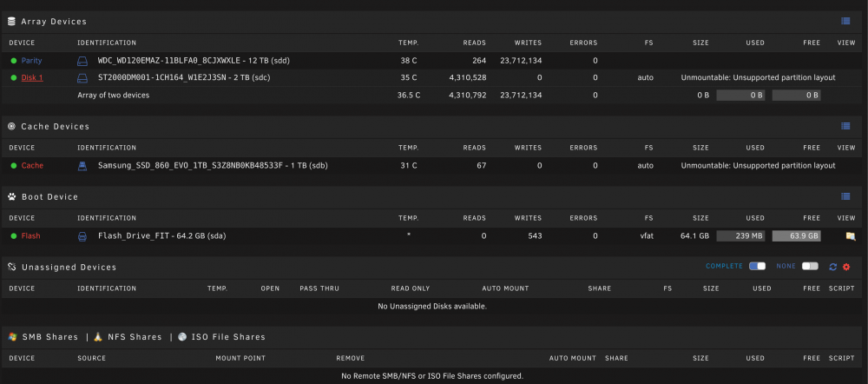The width and height of the screenshot is (868, 384).
Task: Click the ISO File Shares disc icon
Action: 182,337
